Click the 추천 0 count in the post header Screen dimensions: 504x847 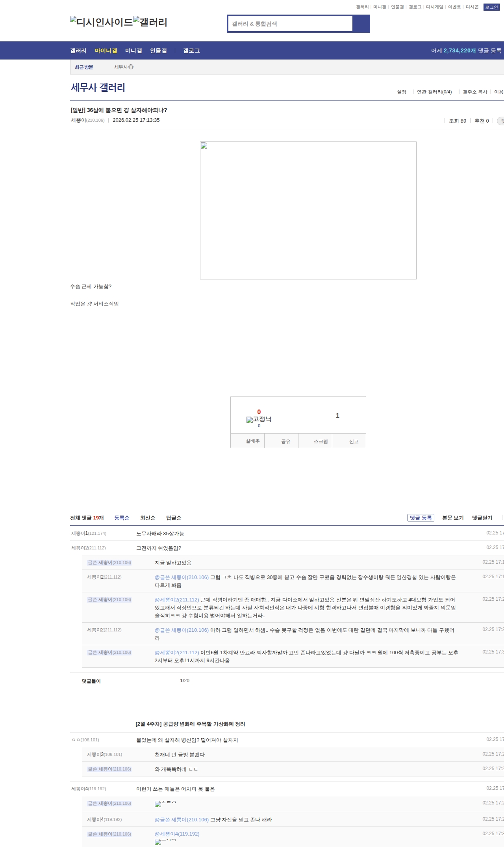pos(482,121)
